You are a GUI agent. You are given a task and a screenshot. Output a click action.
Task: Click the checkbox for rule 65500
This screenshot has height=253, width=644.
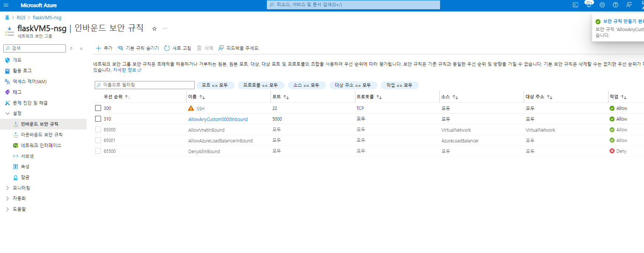98,151
